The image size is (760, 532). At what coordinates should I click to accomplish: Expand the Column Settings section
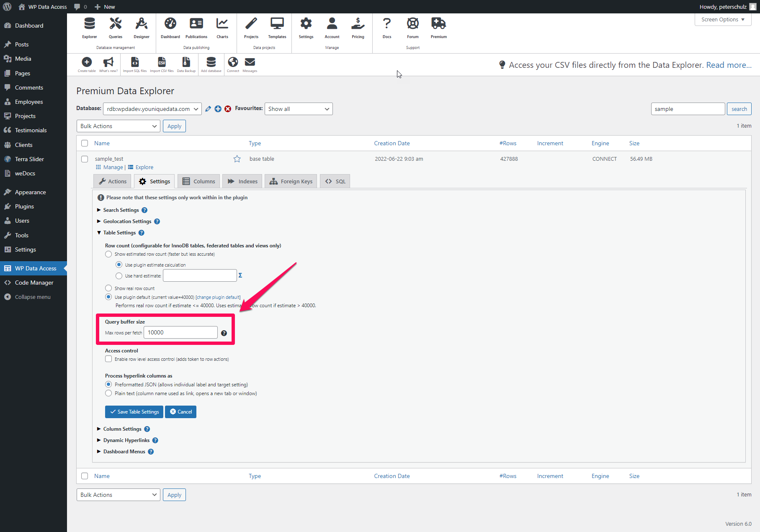pos(123,429)
